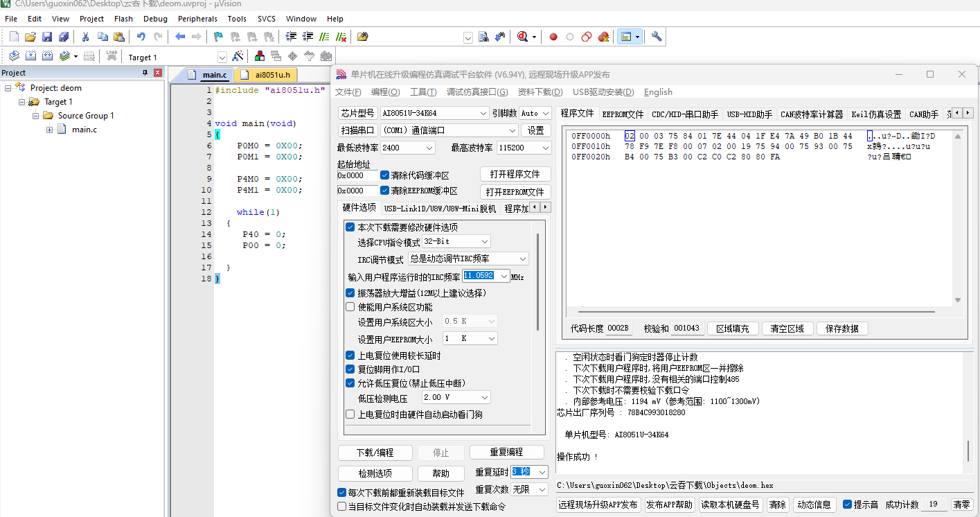
Task: Click the Save file toolbar icon
Action: point(47,37)
